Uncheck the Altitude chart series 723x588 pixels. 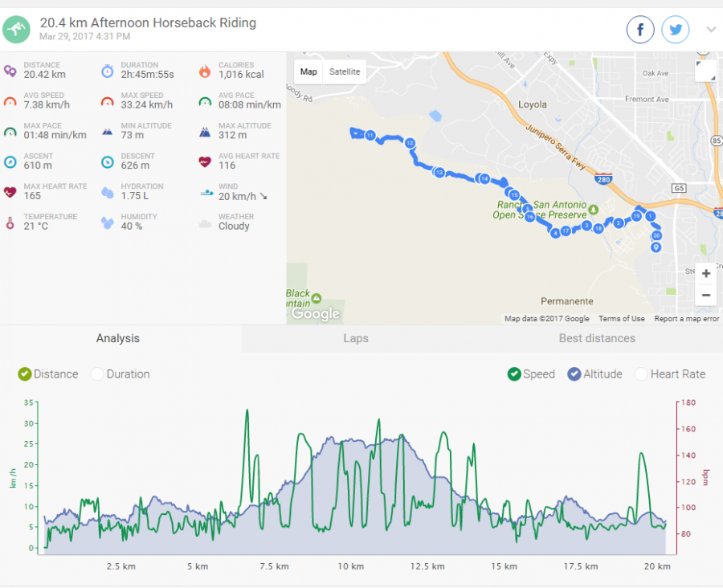tap(574, 374)
